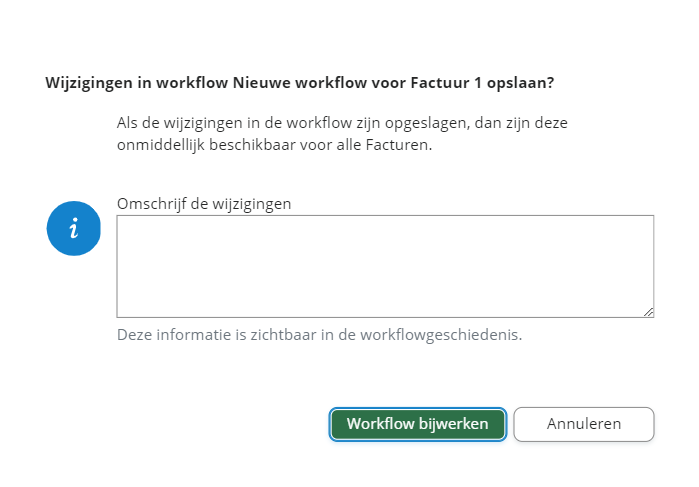Focus the Omschrijf de wijzigingen text area

pyautogui.click(x=385, y=266)
